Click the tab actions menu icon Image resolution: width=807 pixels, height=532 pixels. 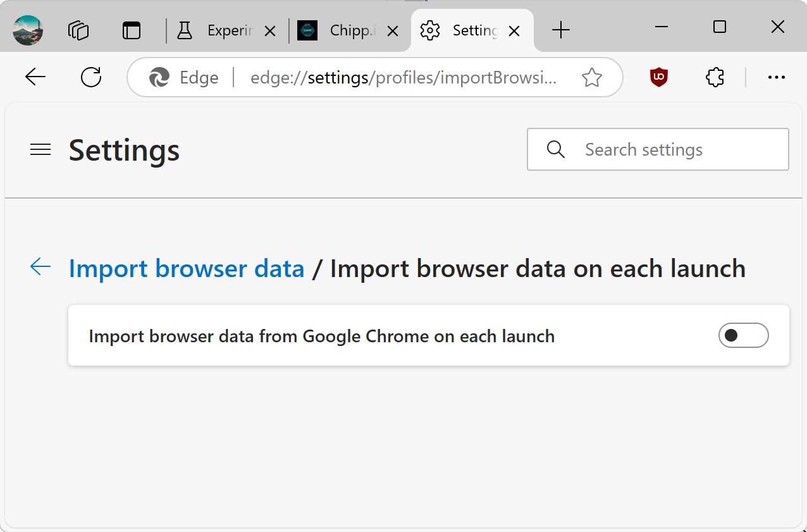[x=132, y=30]
